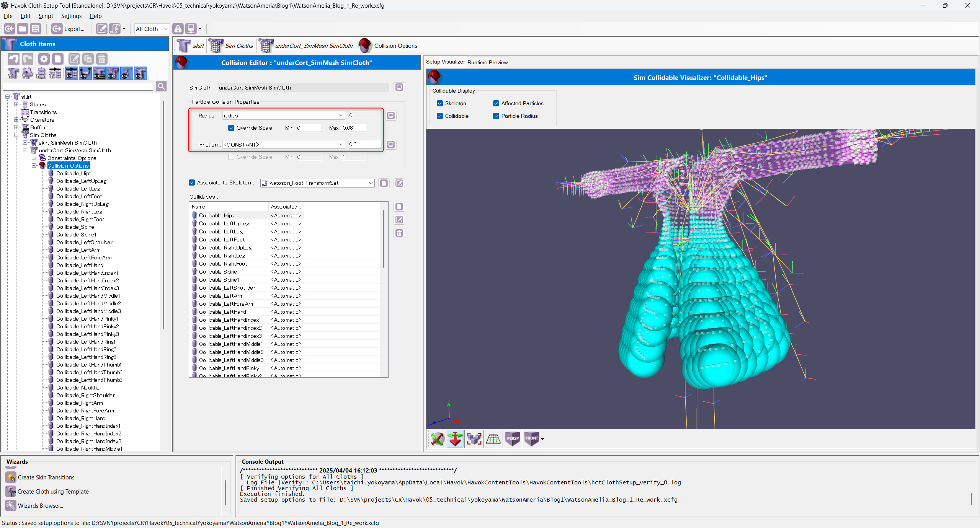Image resolution: width=980 pixels, height=528 pixels.
Task: Click the new blank page icon in Cloth Items toolbar
Action: 58,59
